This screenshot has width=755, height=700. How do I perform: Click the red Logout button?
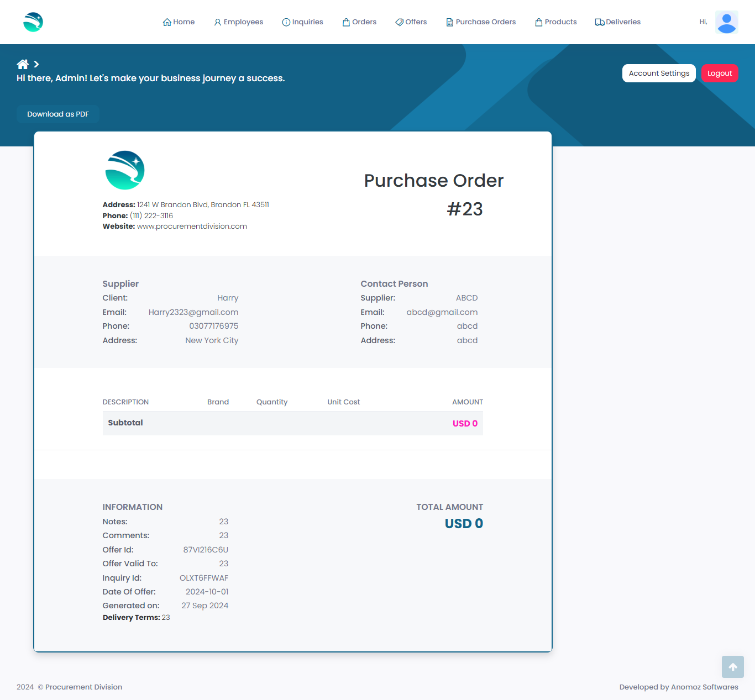pyautogui.click(x=720, y=73)
